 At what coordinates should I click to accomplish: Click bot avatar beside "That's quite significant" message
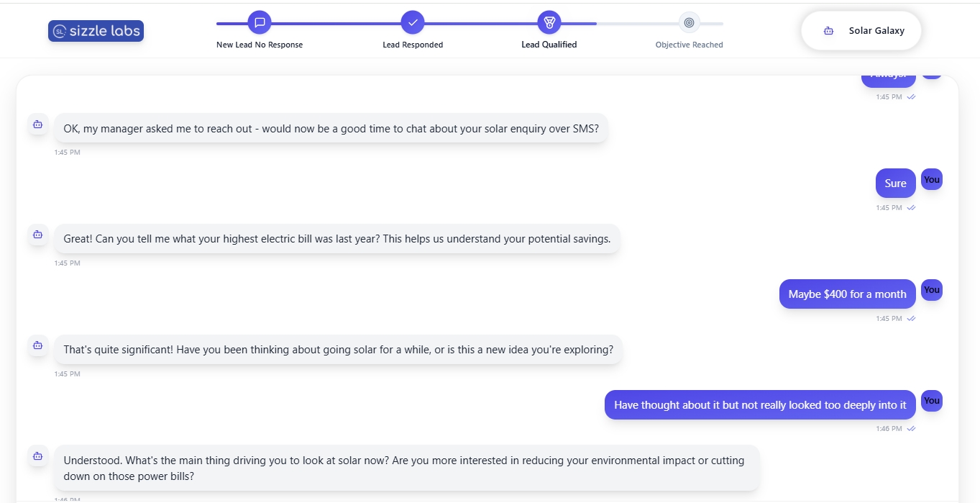click(x=37, y=345)
